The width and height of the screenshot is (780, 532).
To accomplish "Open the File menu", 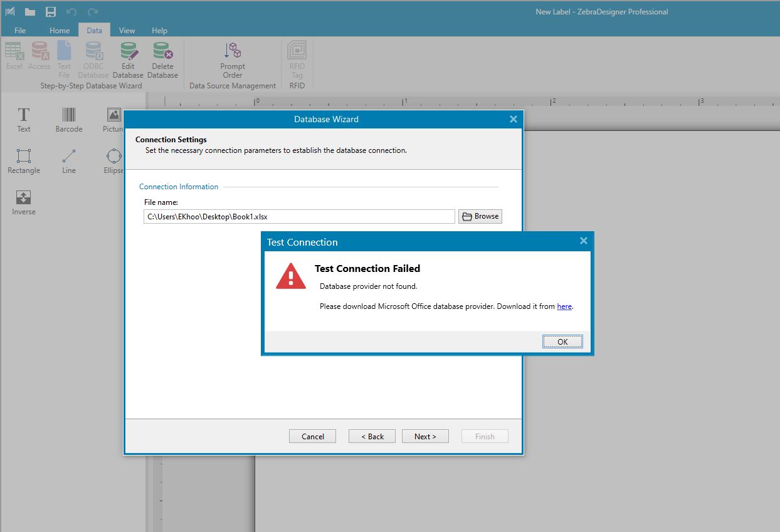I will click(x=20, y=30).
